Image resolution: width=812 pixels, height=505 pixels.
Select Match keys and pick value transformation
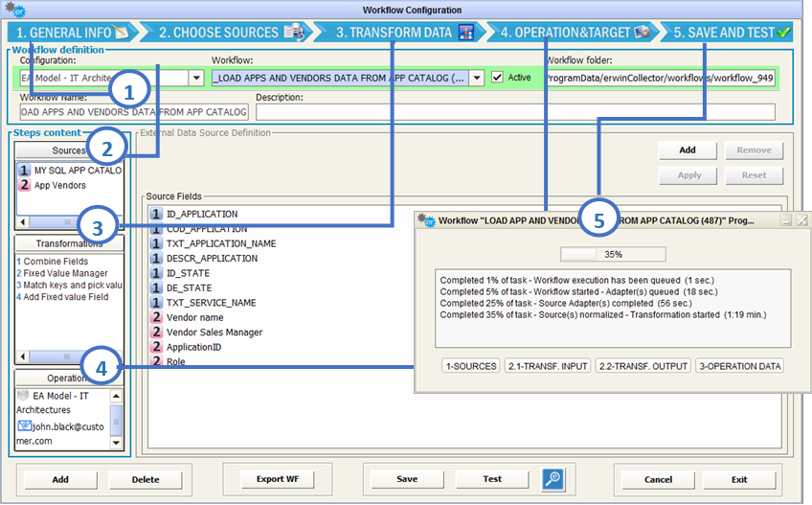point(69,286)
